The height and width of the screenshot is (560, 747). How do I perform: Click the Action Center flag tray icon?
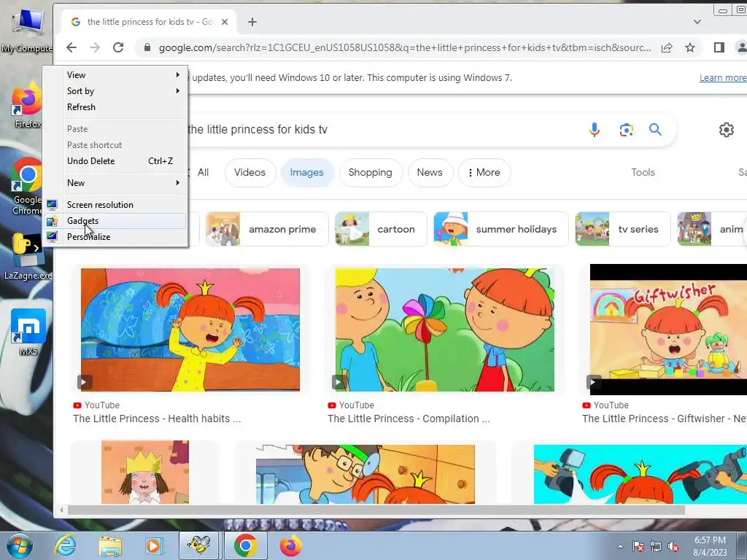(x=638, y=547)
